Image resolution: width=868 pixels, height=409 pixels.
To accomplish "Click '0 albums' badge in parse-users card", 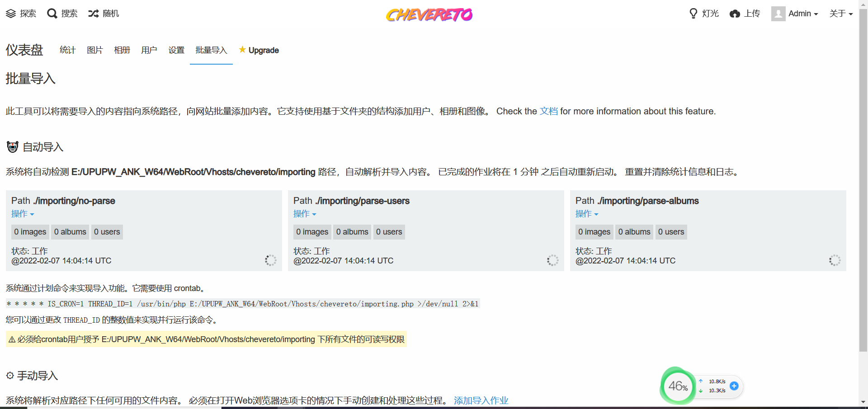I will (x=352, y=232).
